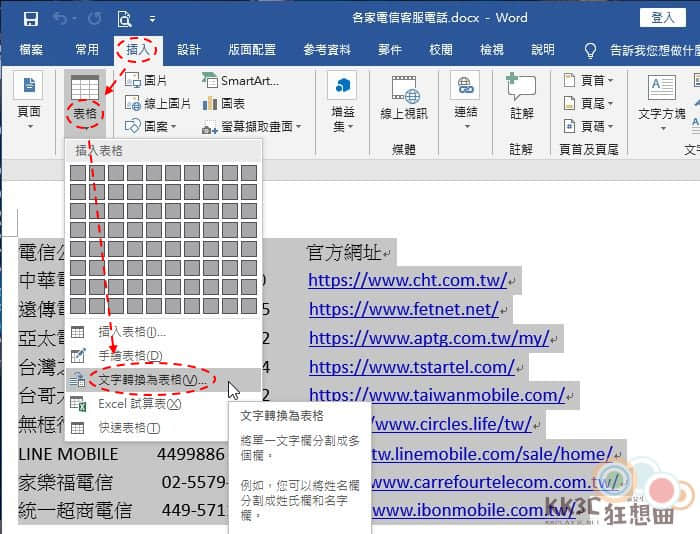This screenshot has width=700, height=534.
Task: Open the fetnet.net hyperlink
Action: [404, 309]
